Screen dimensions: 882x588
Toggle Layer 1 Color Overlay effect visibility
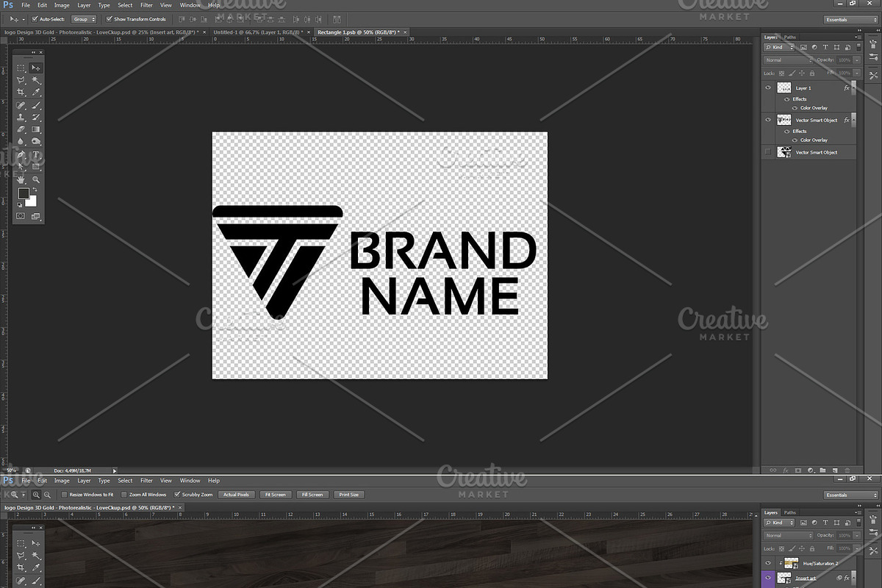tap(795, 108)
